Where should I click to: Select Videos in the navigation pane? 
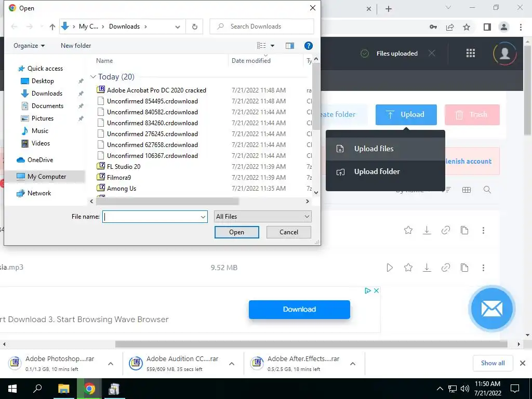click(x=41, y=143)
